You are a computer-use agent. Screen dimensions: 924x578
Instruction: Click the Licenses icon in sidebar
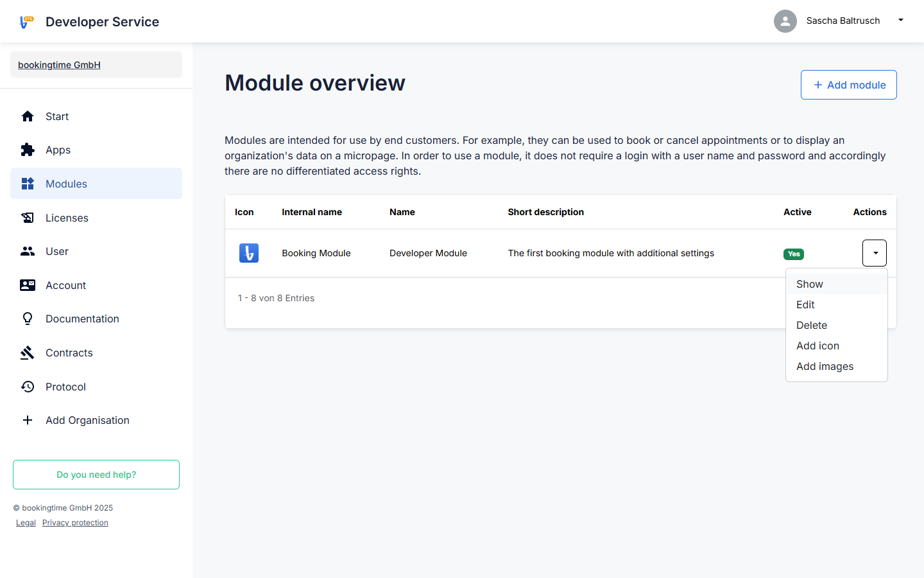point(28,218)
